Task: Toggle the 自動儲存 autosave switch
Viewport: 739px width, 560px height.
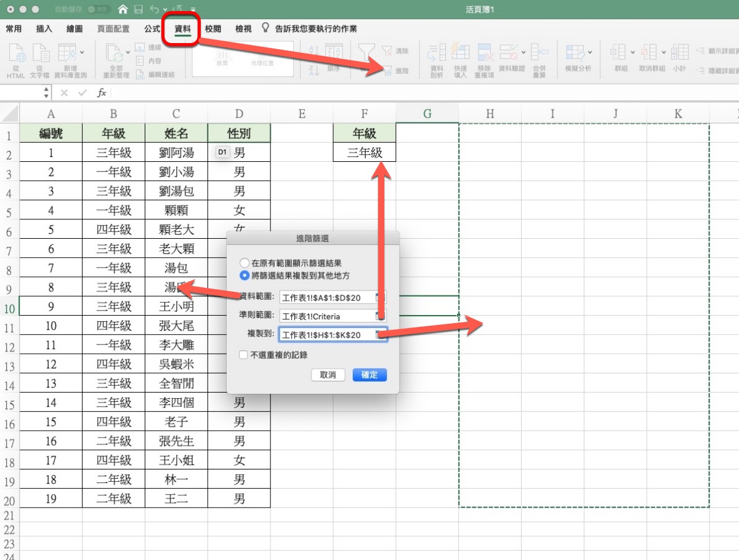Action: [x=99, y=10]
